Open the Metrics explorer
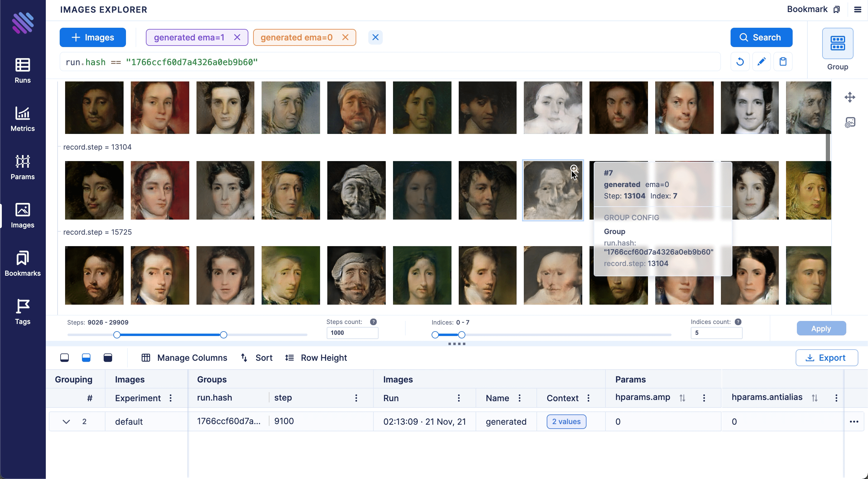 [23, 119]
